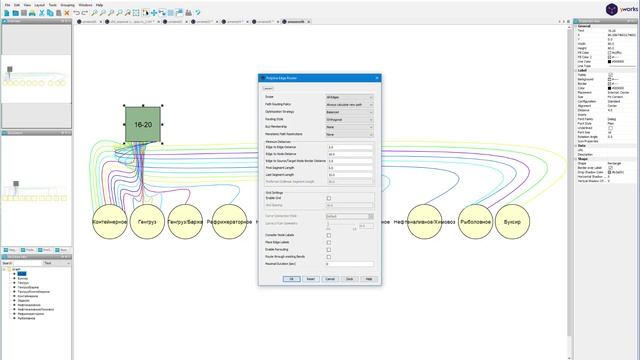Select the General tab in the dialog
Image resolution: width=640 pixels, height=360 pixels.
point(268,88)
